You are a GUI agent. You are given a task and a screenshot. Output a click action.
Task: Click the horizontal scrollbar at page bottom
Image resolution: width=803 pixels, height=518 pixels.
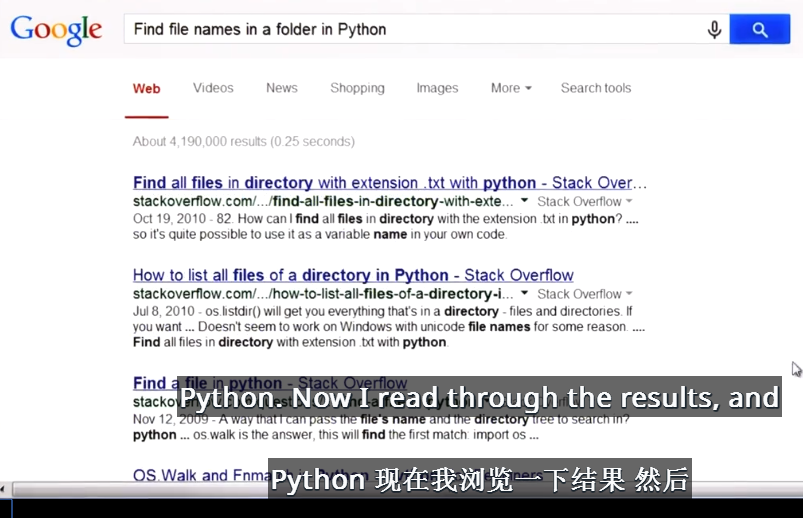[407, 489]
